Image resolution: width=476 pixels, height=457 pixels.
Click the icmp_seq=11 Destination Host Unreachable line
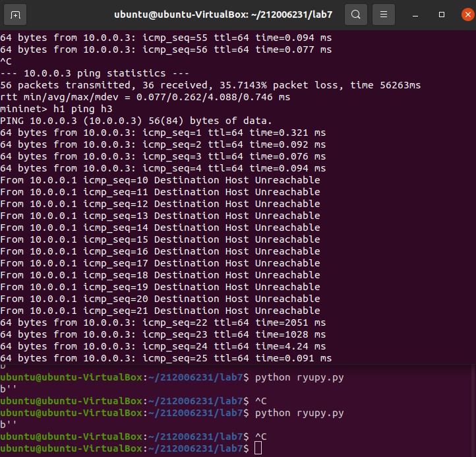point(160,192)
